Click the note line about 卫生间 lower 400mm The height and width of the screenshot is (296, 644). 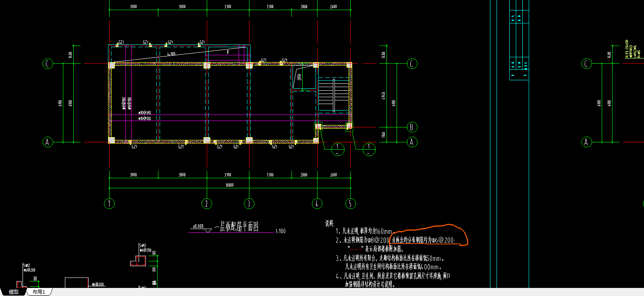click(393, 267)
